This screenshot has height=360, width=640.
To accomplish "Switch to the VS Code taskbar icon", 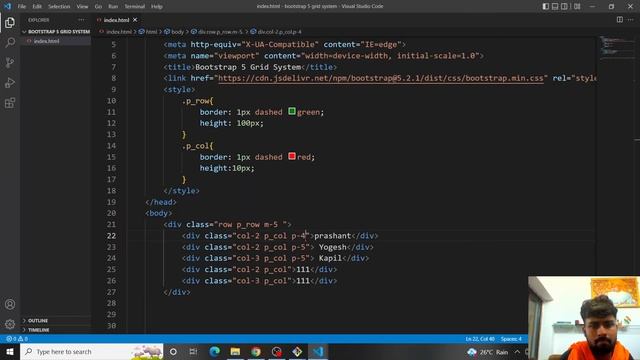I will coord(318,351).
